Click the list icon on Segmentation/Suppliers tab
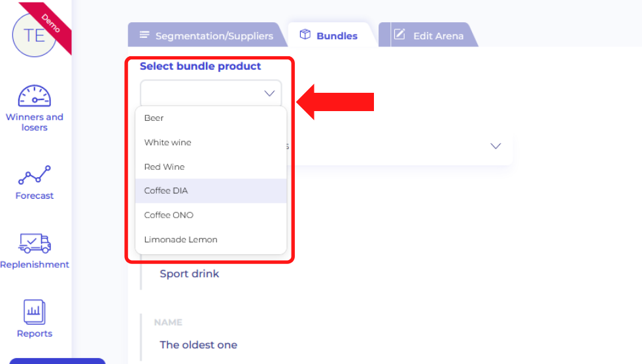This screenshot has width=642, height=364. [x=144, y=35]
